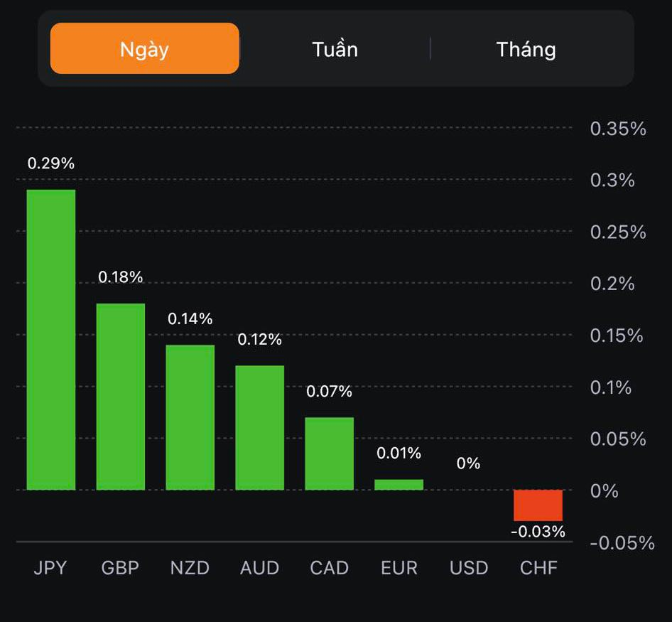Tap the red CHF bar
Image resolution: width=672 pixels, height=622 pixels.
[538, 505]
